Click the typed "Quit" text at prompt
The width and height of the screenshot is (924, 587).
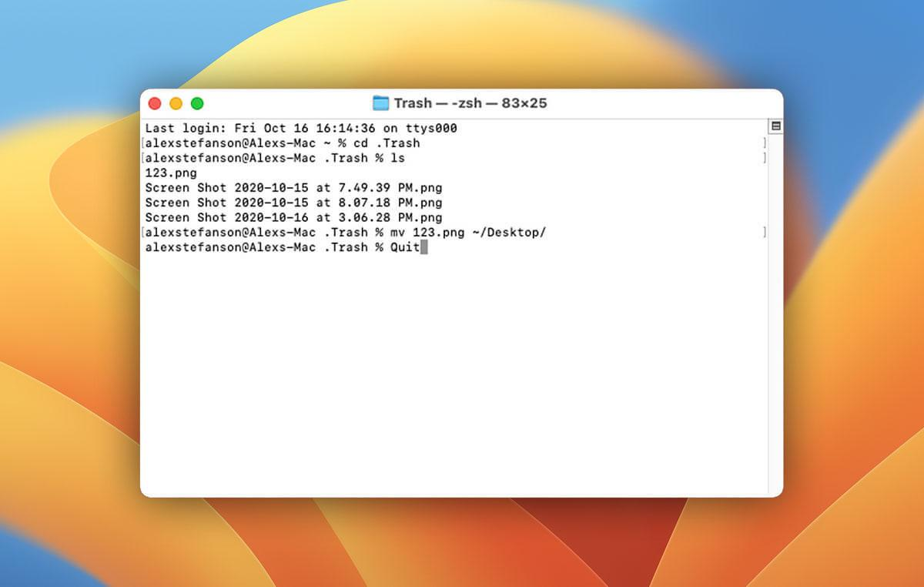(405, 247)
